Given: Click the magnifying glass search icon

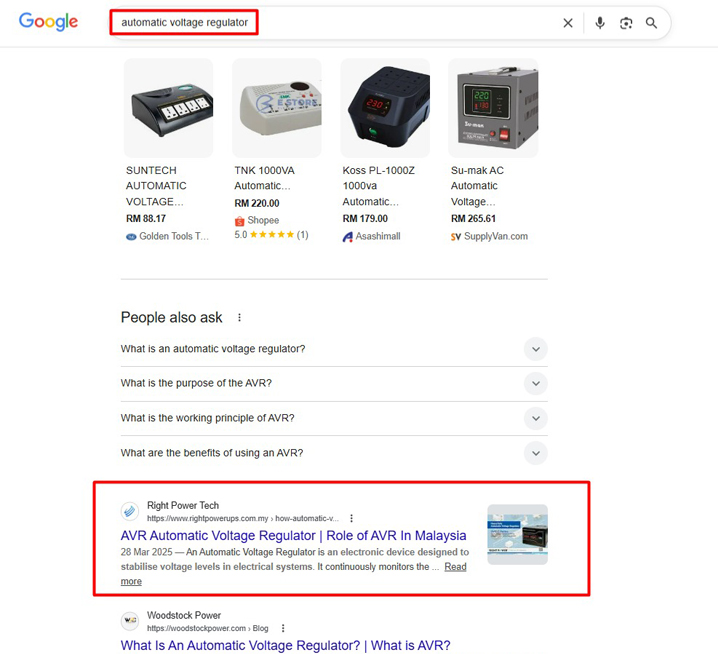Looking at the screenshot, I should point(652,23).
